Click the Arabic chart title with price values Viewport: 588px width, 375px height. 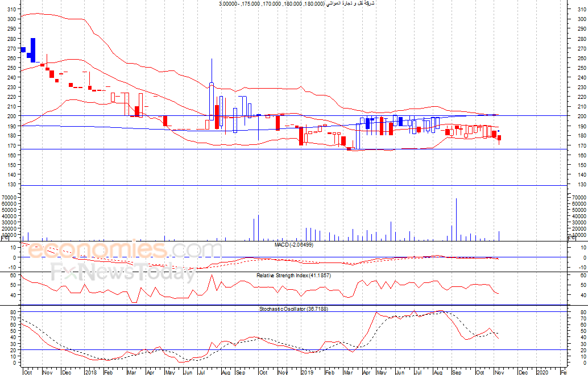pyautogui.click(x=297, y=3)
